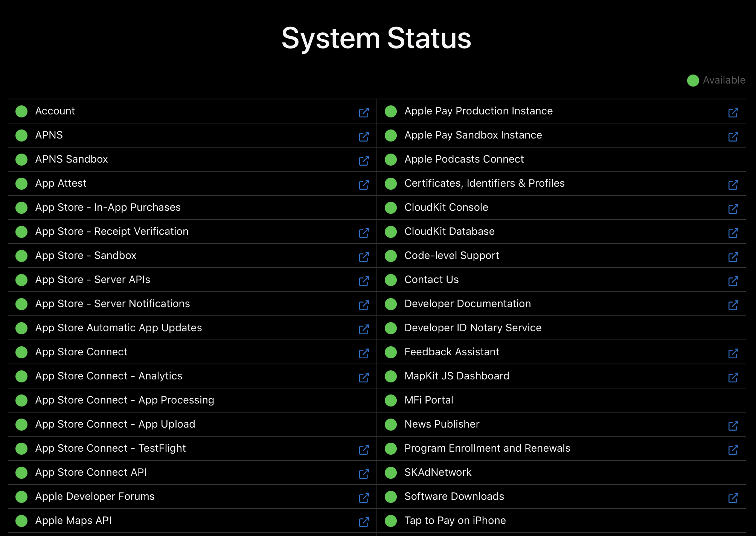Open external link for Apple Maps API
This screenshot has width=756, height=536.
(x=364, y=522)
